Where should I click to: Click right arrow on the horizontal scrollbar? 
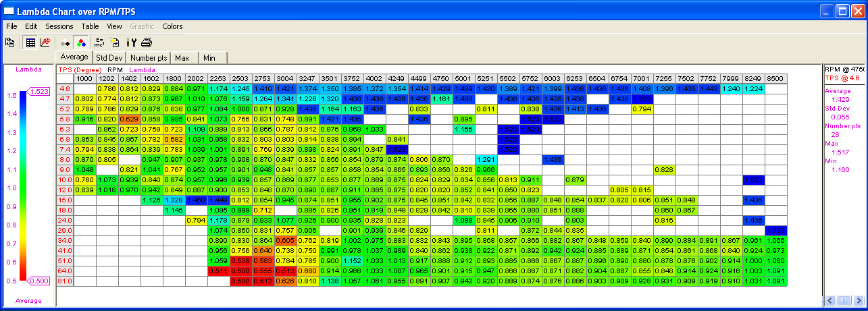tap(859, 300)
